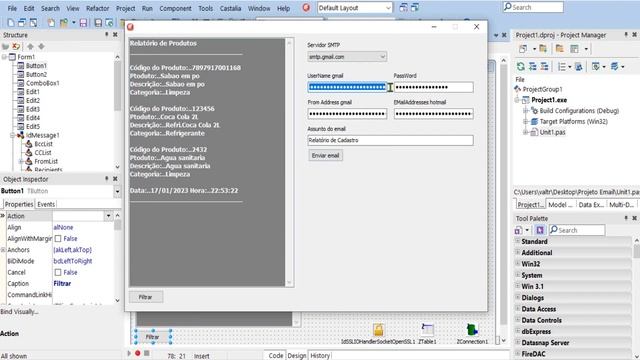Click red X delete icon in Structure toolbar

(16, 46)
